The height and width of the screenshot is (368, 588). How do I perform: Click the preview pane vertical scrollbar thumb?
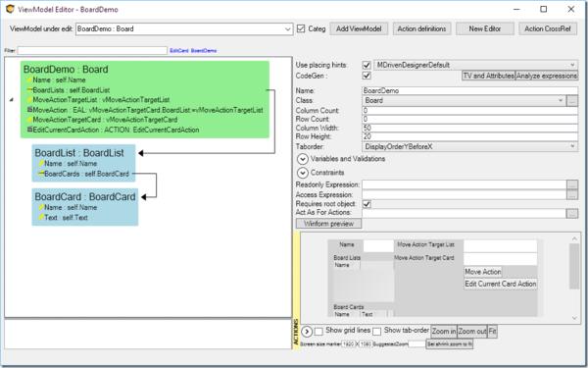574,266
